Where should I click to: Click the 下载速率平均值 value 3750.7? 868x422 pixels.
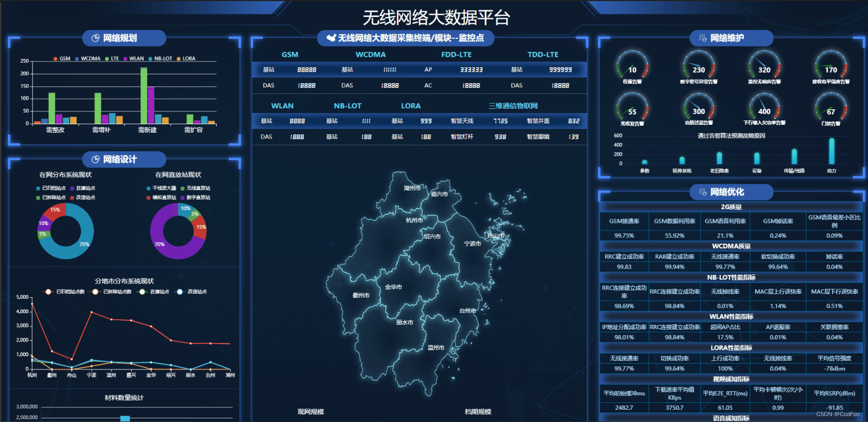(675, 408)
